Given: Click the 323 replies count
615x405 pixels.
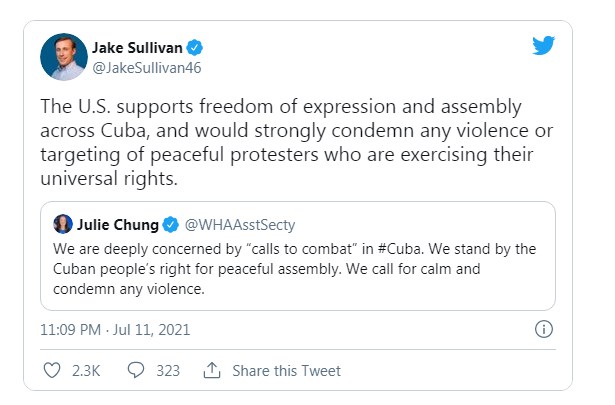Looking at the screenshot, I should point(168,370).
